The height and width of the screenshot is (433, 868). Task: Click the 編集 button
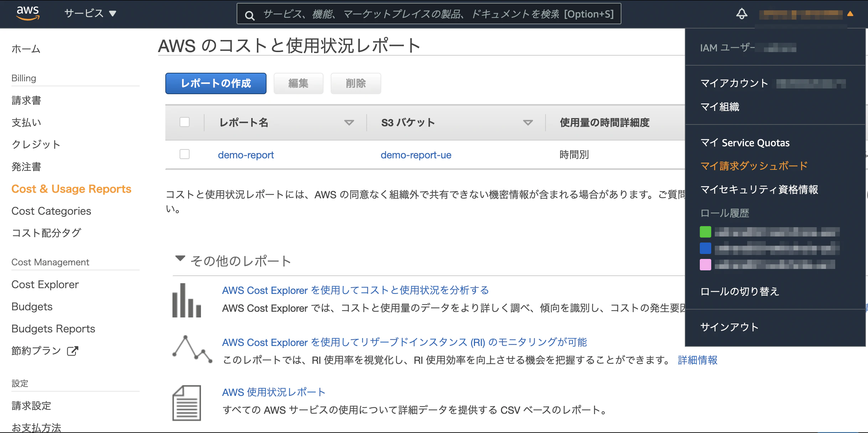pyautogui.click(x=298, y=83)
